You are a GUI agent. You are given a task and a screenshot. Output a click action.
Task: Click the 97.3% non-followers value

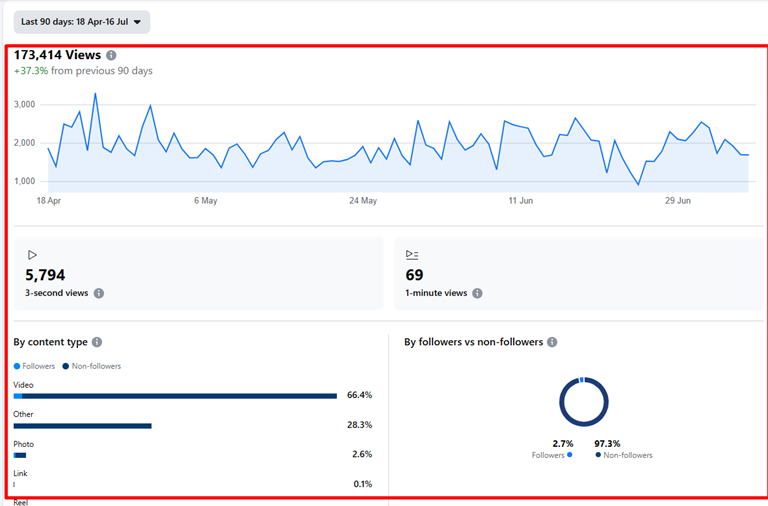[607, 444]
